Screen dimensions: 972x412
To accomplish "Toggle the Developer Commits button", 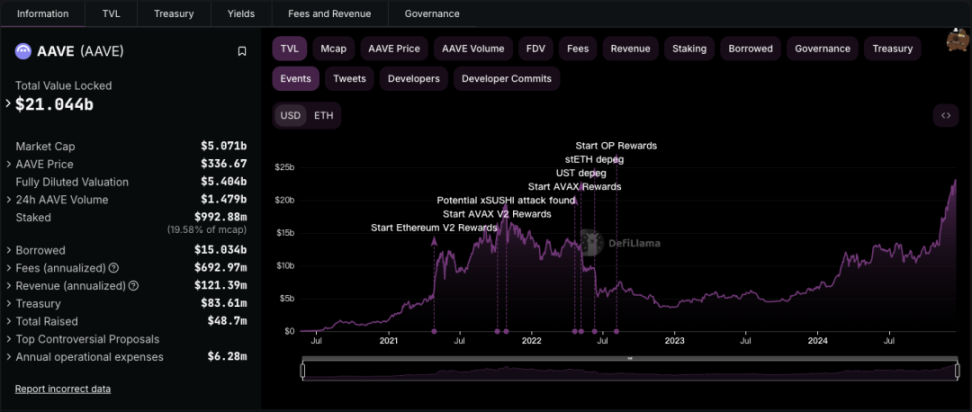I will (507, 78).
